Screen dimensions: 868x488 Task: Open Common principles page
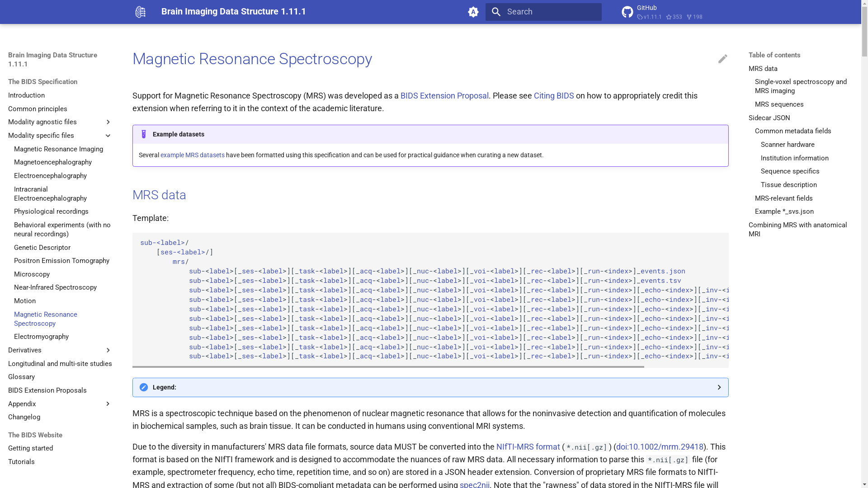point(38,109)
